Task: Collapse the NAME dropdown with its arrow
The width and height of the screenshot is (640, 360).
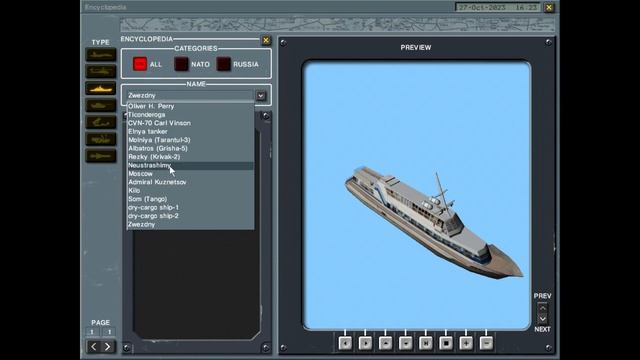Action: point(260,96)
